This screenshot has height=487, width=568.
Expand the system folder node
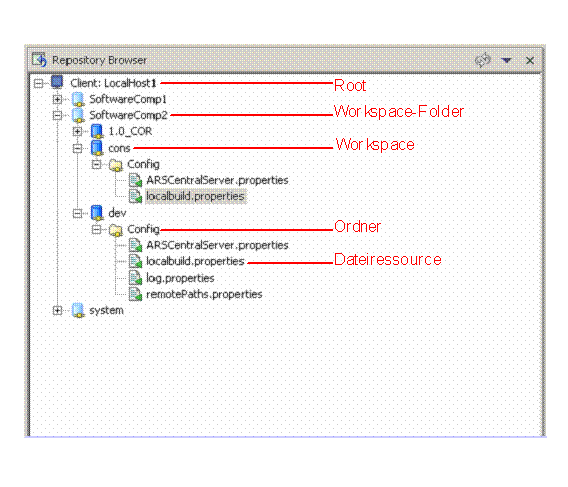[57, 310]
